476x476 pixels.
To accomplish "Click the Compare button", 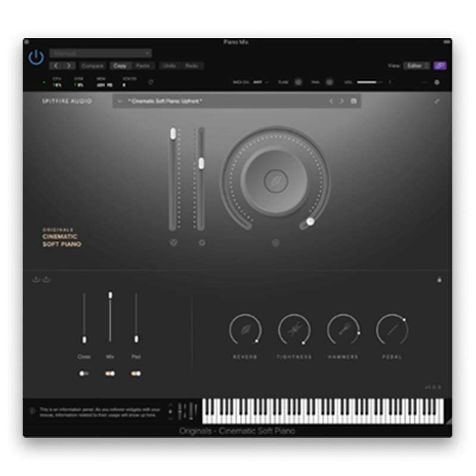I will (x=92, y=66).
